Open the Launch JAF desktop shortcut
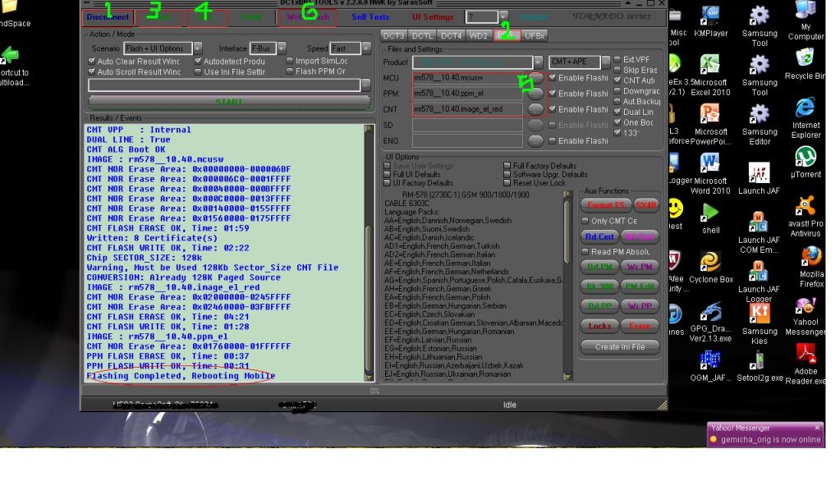This screenshot has height=504, width=840. click(x=759, y=178)
